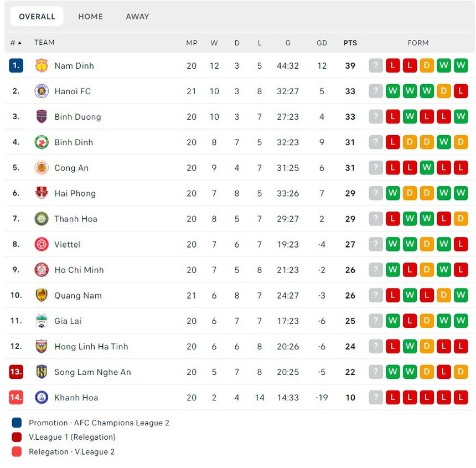Click Khanh Hoa's rank 14 relegation badge
The image size is (476, 468).
click(x=16, y=397)
